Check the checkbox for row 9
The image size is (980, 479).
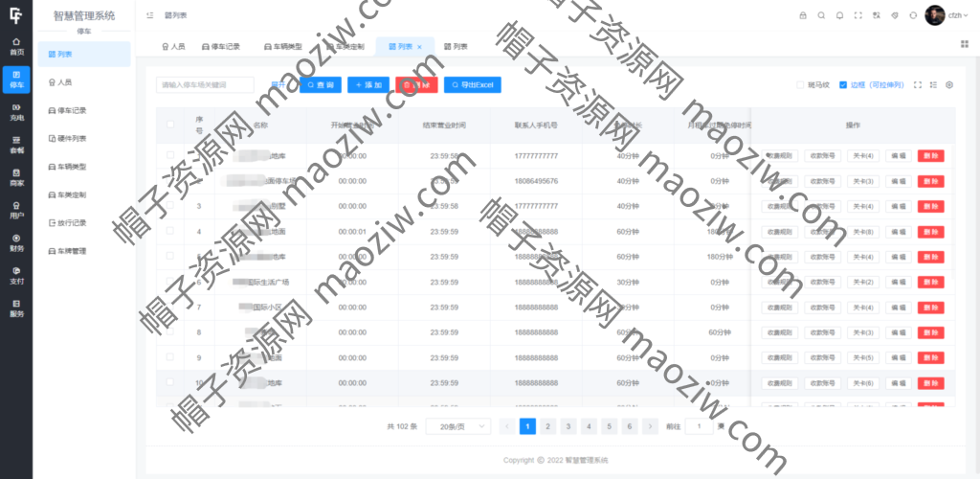pyautogui.click(x=170, y=356)
